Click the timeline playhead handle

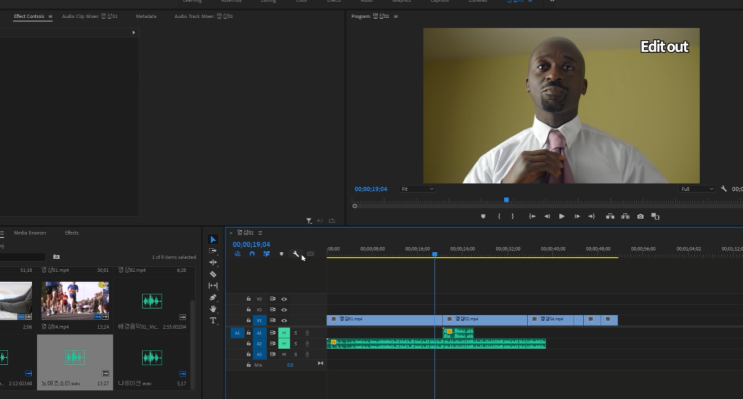pos(435,254)
